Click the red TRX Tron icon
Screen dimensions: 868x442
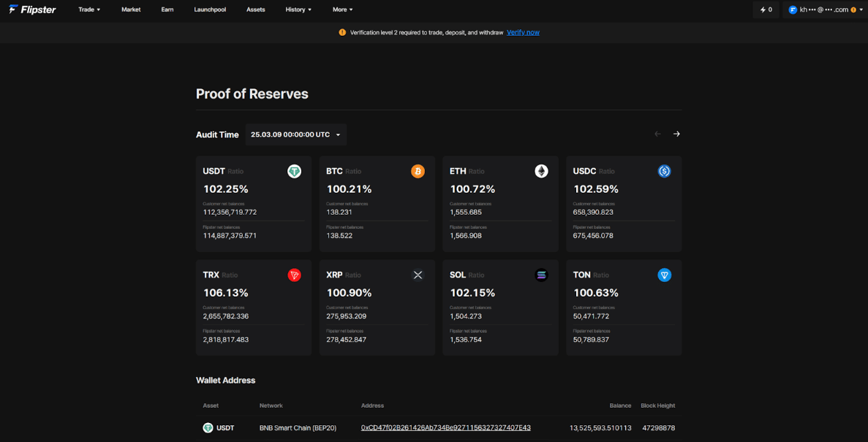coord(295,275)
